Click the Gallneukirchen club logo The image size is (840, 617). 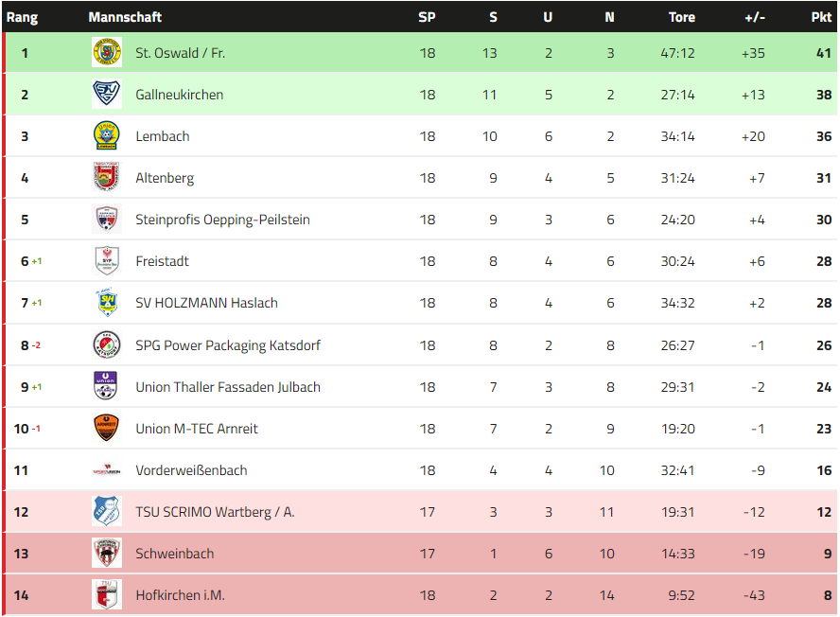pos(107,95)
